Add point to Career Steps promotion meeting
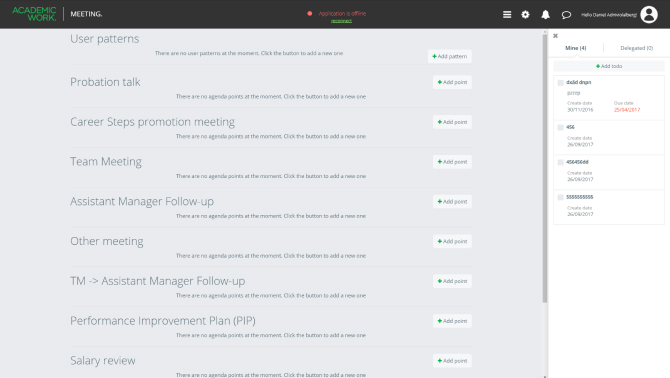The height and width of the screenshot is (378, 670). (x=452, y=122)
